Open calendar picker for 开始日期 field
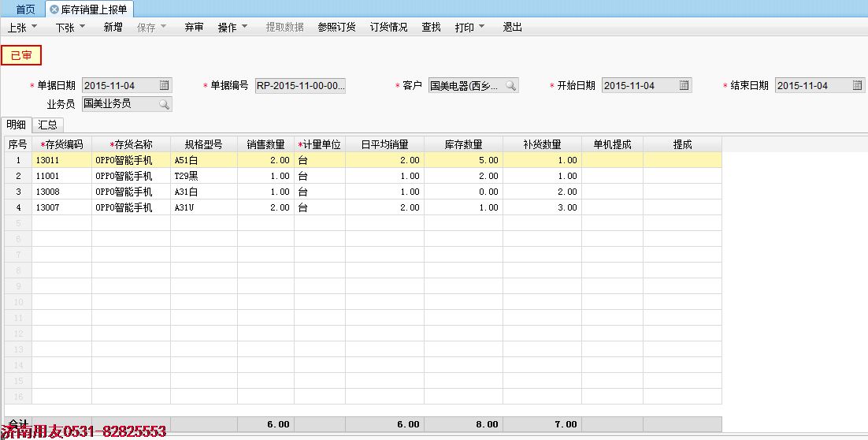 tap(684, 85)
